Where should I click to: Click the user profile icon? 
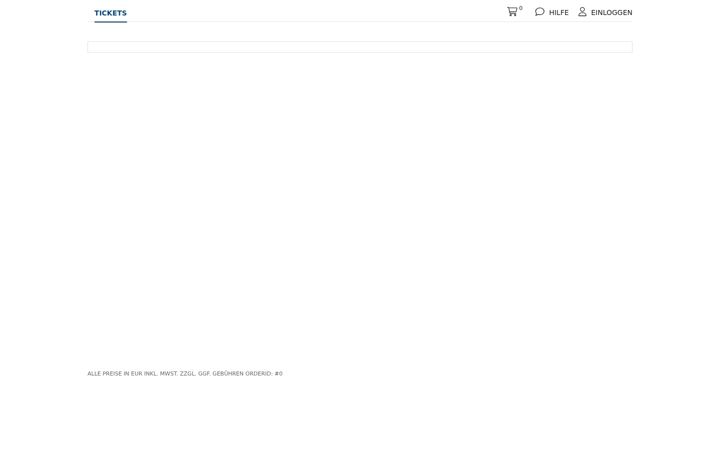[582, 12]
